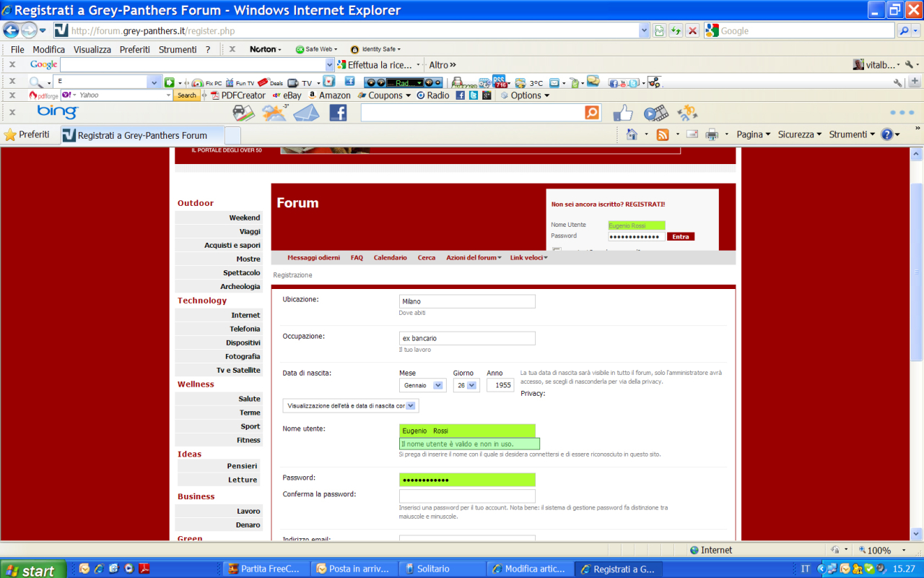
Task: Expand the Giorno day dropdown
Action: point(466,385)
